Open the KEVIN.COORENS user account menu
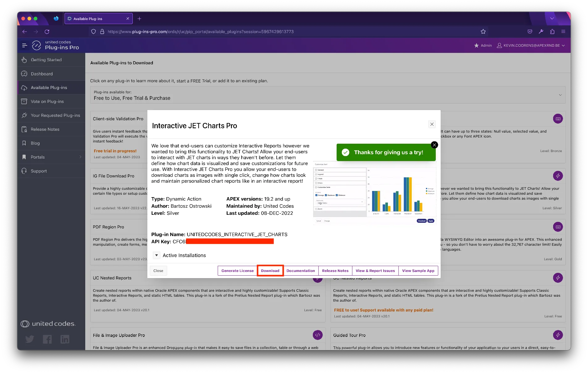 [531, 45]
